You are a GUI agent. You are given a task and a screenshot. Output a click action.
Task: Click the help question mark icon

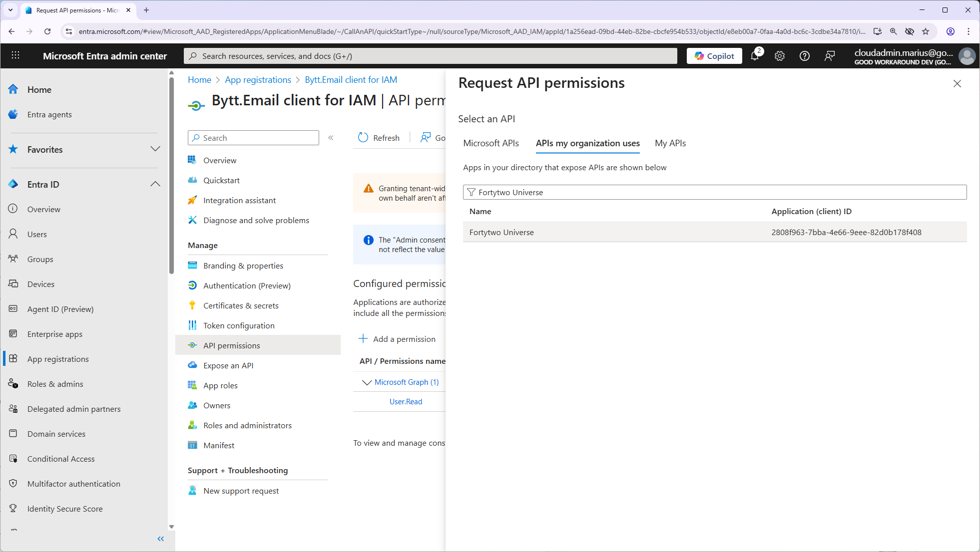tap(804, 56)
